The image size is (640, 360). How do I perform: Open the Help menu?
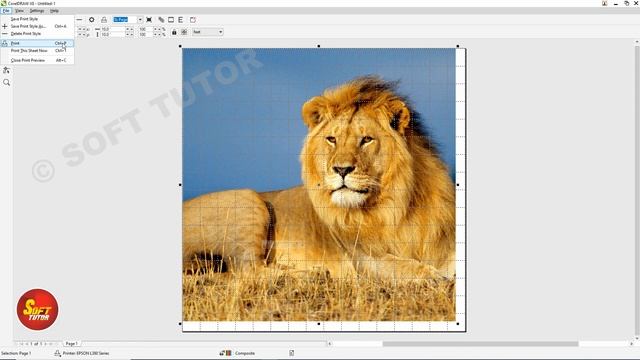click(54, 11)
